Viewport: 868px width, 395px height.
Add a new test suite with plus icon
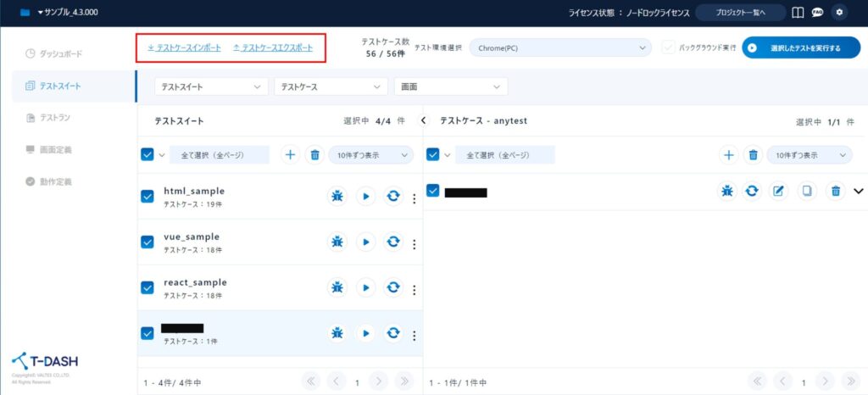click(x=290, y=154)
